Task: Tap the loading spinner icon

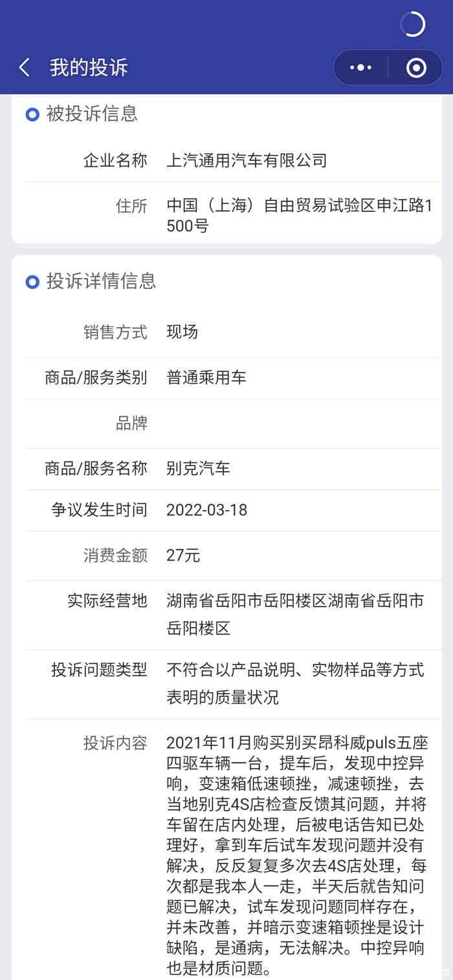Action: (412, 25)
